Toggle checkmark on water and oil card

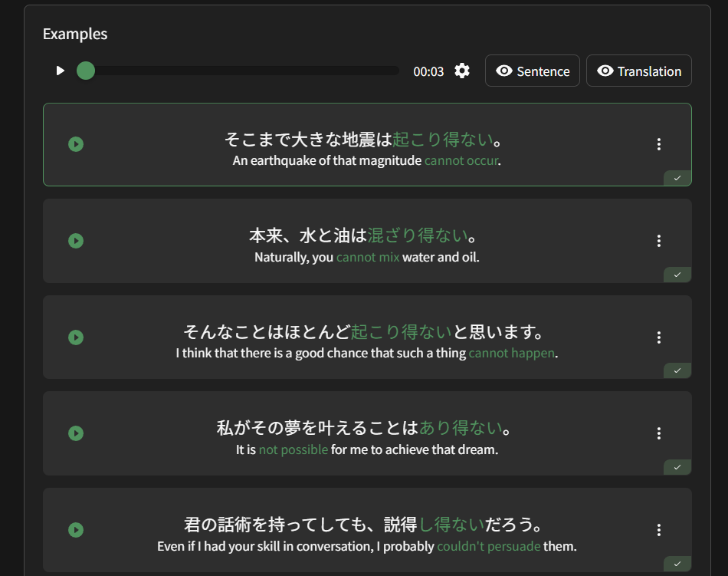point(677,275)
